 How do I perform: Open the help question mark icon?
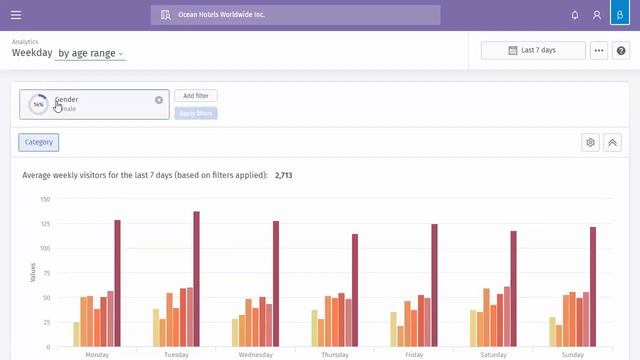click(x=621, y=51)
